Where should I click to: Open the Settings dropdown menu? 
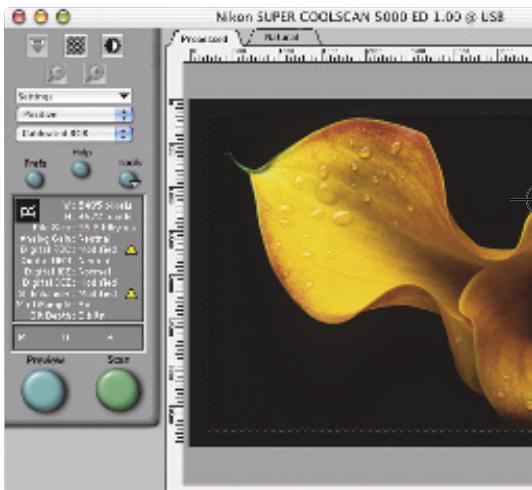click(74, 96)
